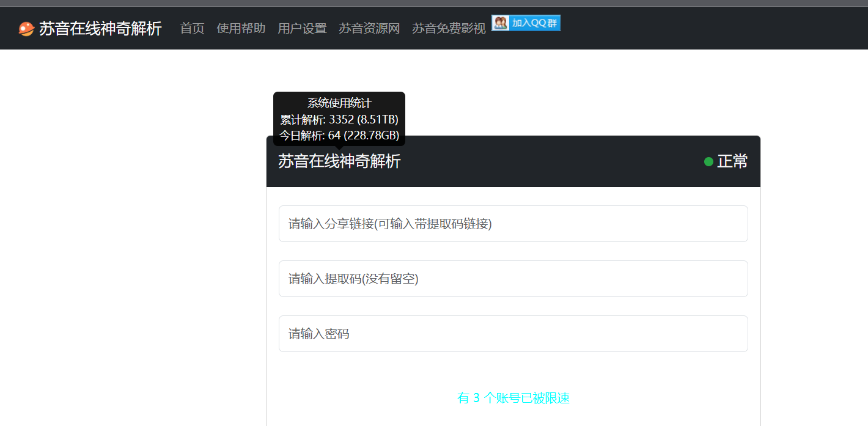Click the QQ avatars icon in the navbar
The height and width of the screenshot is (426, 868).
[x=501, y=23]
